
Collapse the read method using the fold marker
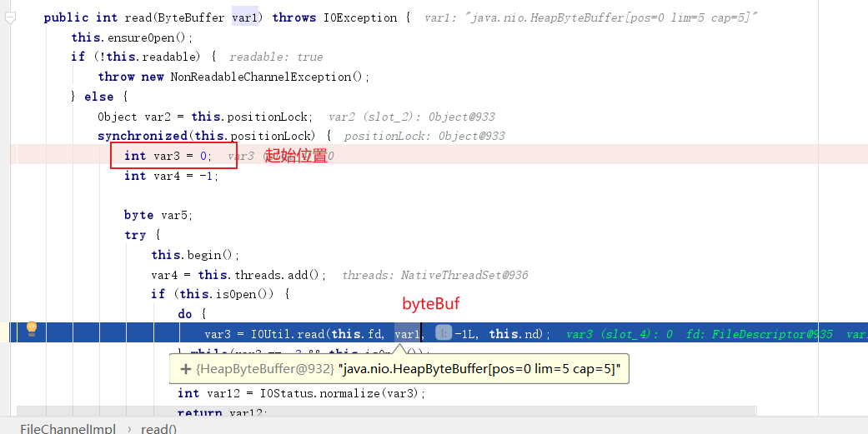[10, 17]
